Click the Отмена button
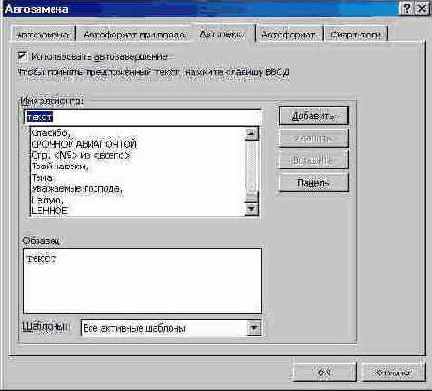 393,372
